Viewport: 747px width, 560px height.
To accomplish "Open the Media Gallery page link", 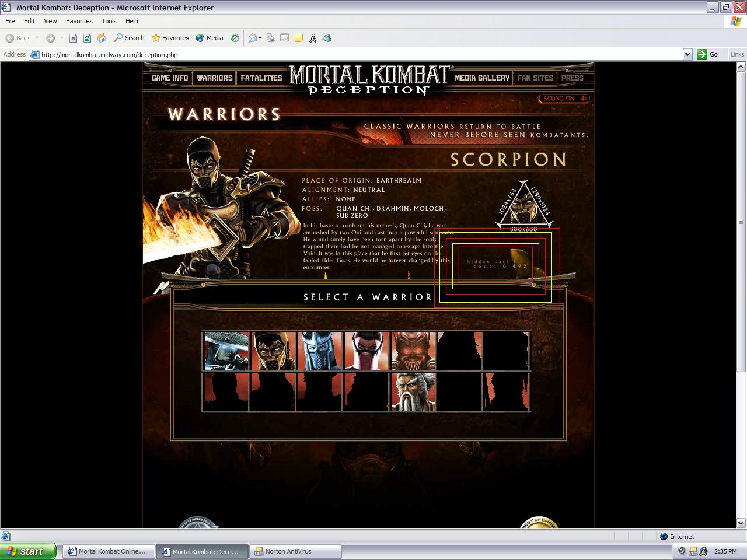I will (x=481, y=78).
